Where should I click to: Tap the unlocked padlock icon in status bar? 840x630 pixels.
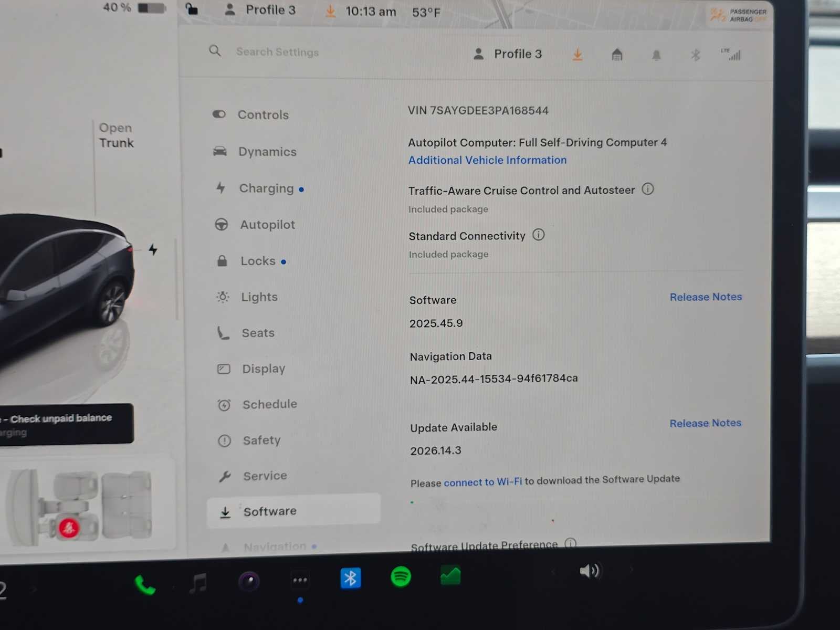pos(192,8)
